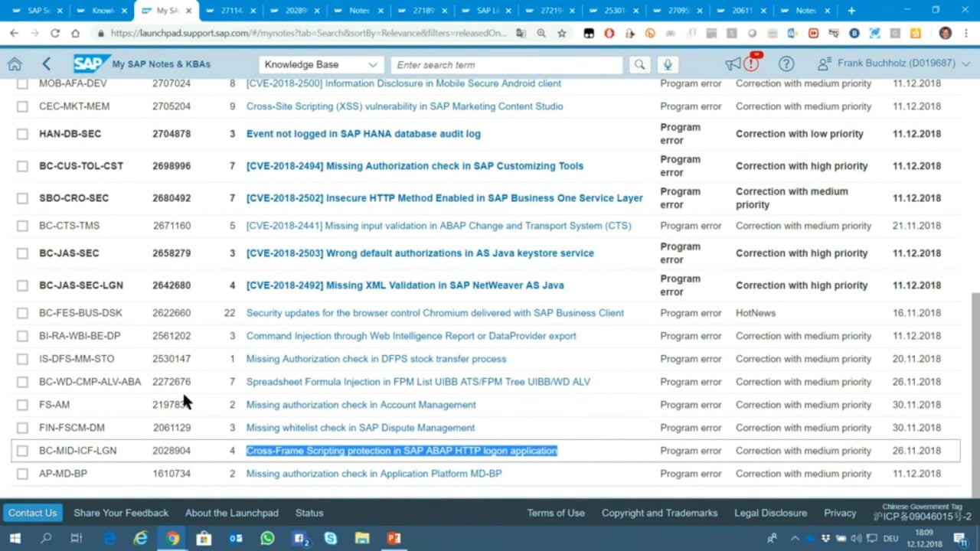The width and height of the screenshot is (980, 551).
Task: Reload the page
Action: tap(55, 34)
